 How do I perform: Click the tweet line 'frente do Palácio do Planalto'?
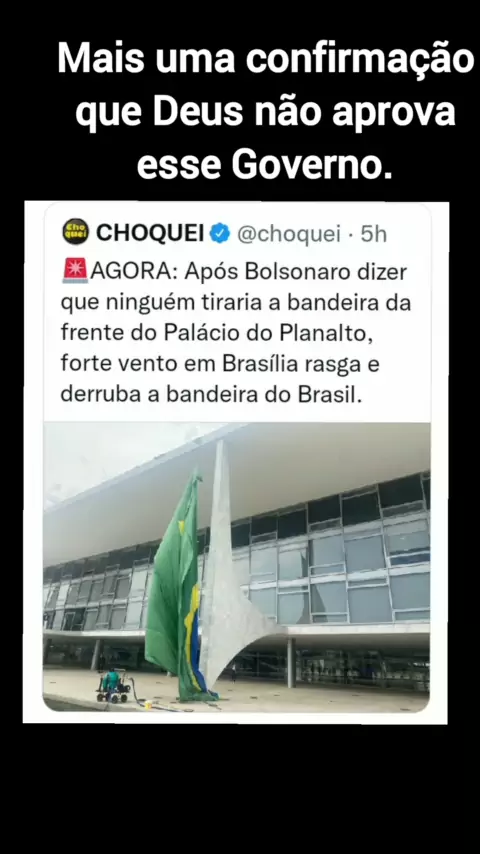pyautogui.click(x=217, y=333)
